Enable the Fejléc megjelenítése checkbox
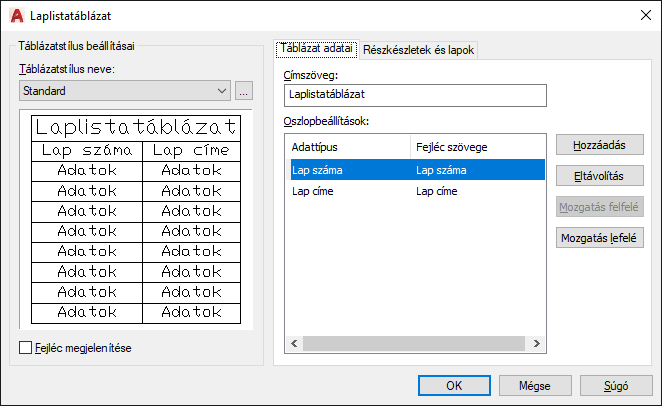 [26, 348]
